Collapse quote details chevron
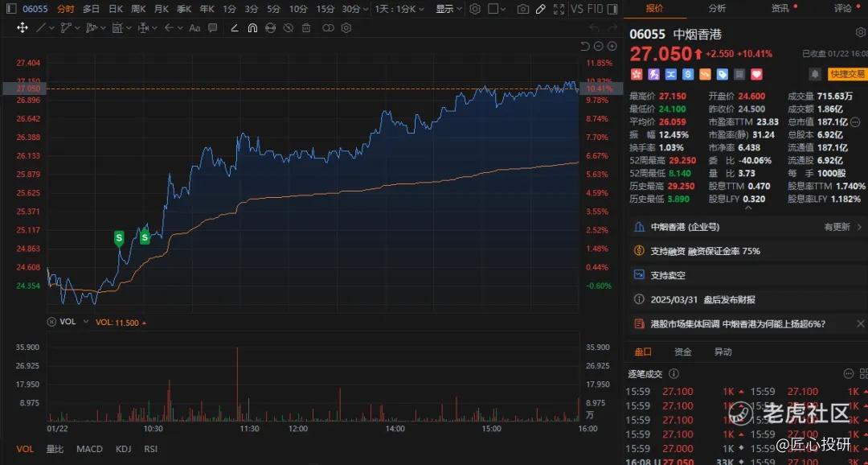The width and height of the screenshot is (868, 465). click(x=748, y=208)
